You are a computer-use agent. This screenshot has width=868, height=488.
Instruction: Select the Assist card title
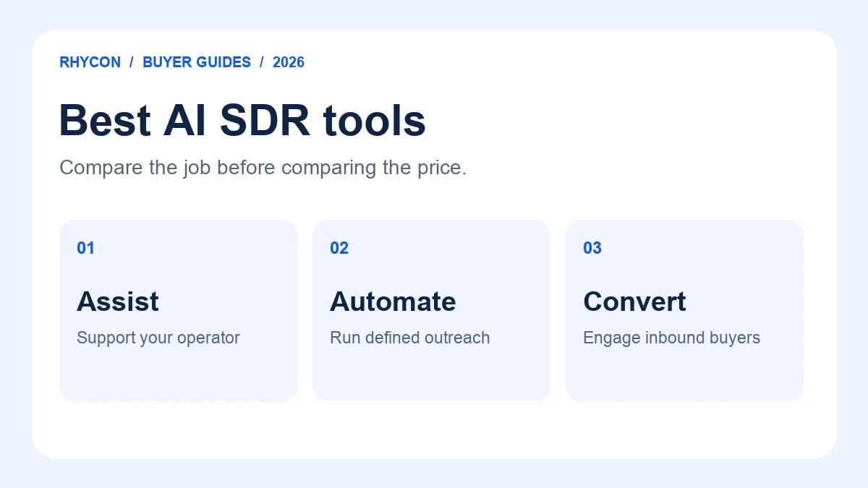tap(118, 301)
